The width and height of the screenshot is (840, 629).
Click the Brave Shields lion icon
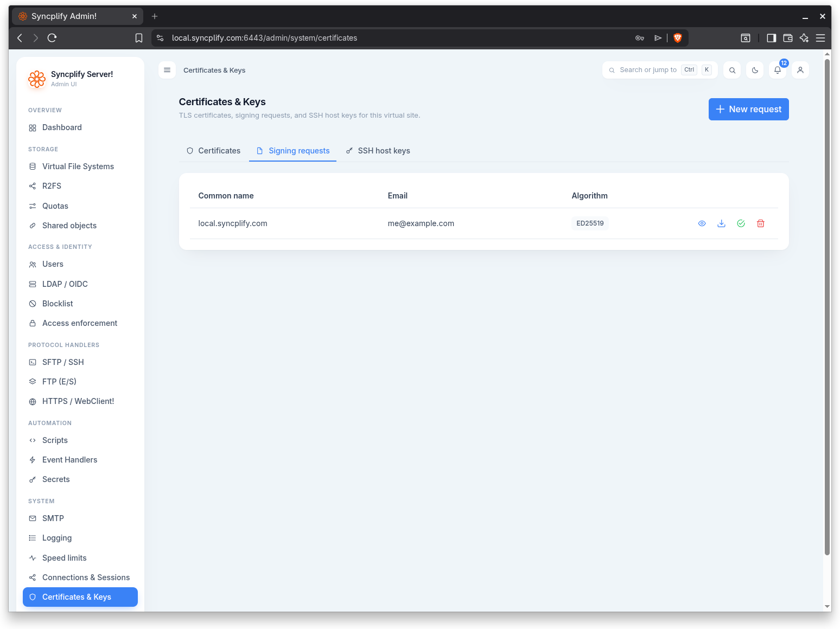coord(678,38)
